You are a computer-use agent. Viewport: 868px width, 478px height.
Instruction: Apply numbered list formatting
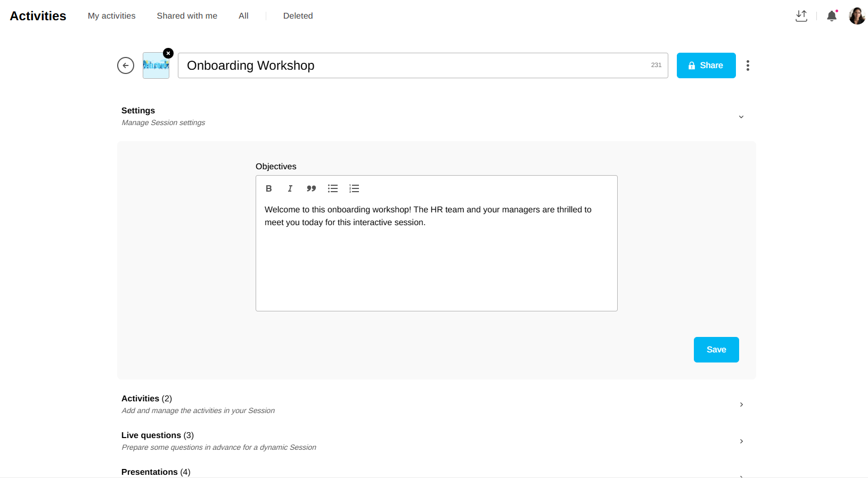click(354, 188)
